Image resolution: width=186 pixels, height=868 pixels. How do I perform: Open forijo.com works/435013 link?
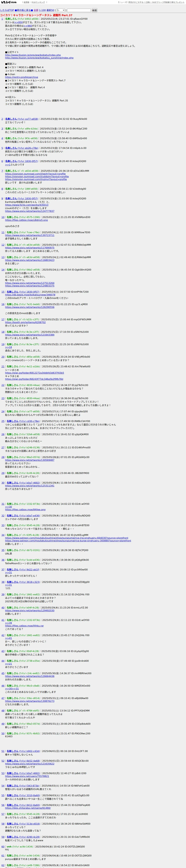(x=27, y=205)
